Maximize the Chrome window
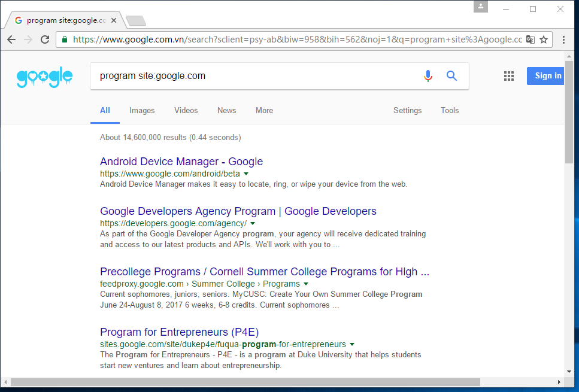This screenshot has height=392, width=579. click(x=533, y=9)
